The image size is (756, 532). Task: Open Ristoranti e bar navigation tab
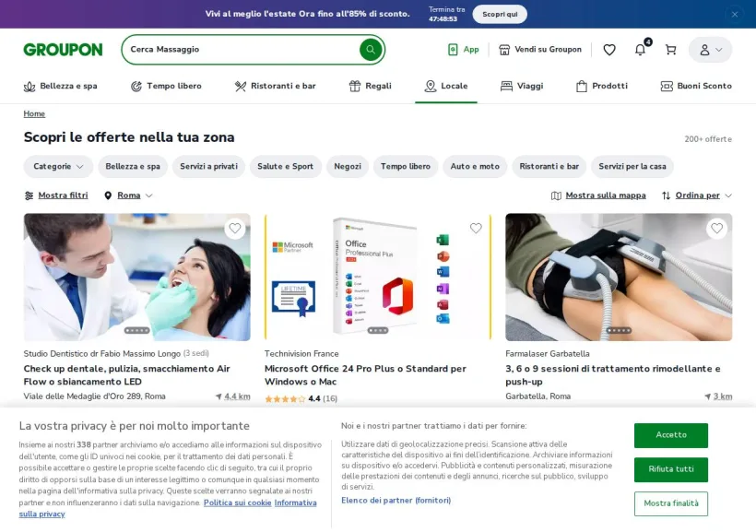click(276, 86)
